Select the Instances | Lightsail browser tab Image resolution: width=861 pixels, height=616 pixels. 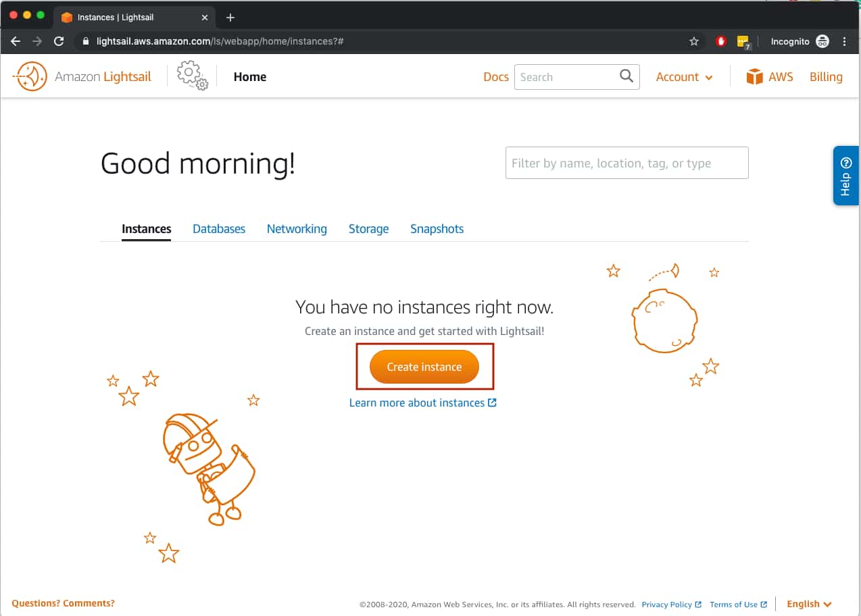[x=134, y=18]
